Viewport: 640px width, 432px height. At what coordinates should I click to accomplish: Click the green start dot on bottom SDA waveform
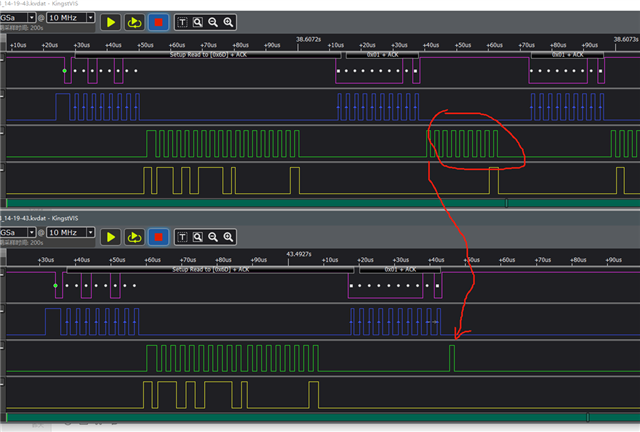click(x=56, y=285)
